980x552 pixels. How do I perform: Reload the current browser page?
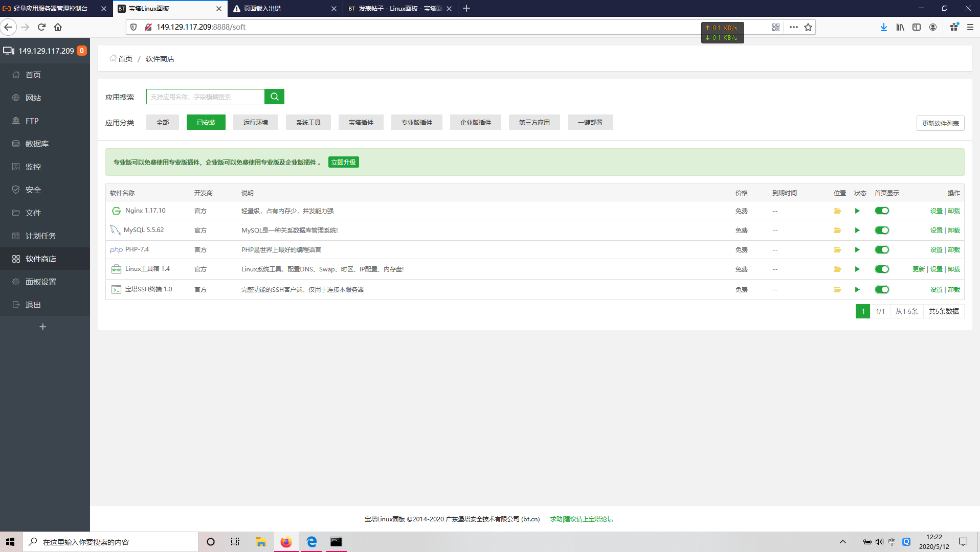[41, 27]
